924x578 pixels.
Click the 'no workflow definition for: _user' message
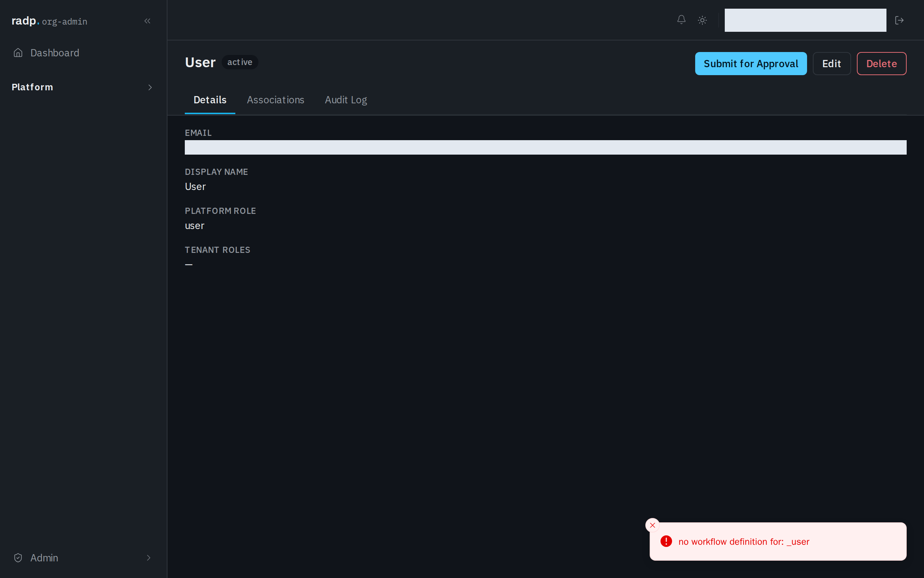click(744, 542)
